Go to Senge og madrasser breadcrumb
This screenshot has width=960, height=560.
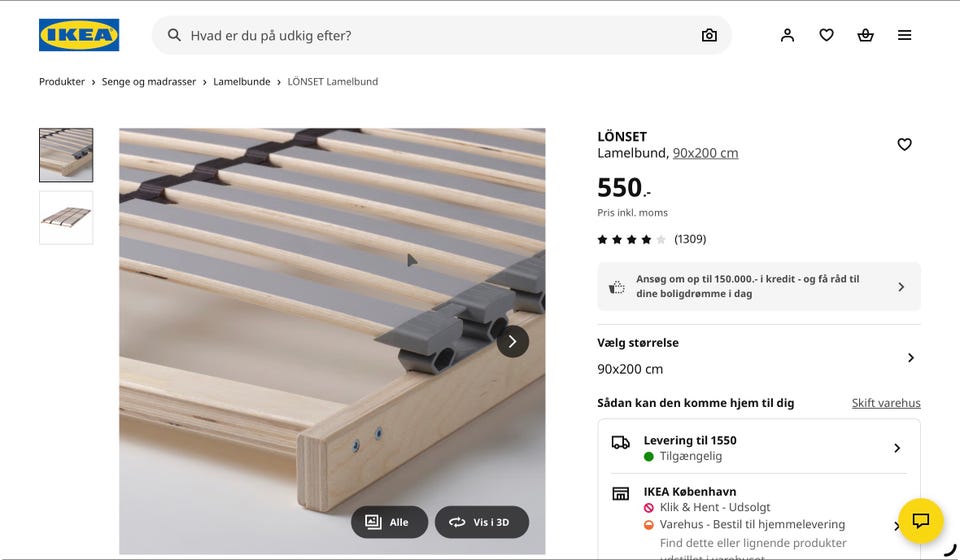click(148, 82)
